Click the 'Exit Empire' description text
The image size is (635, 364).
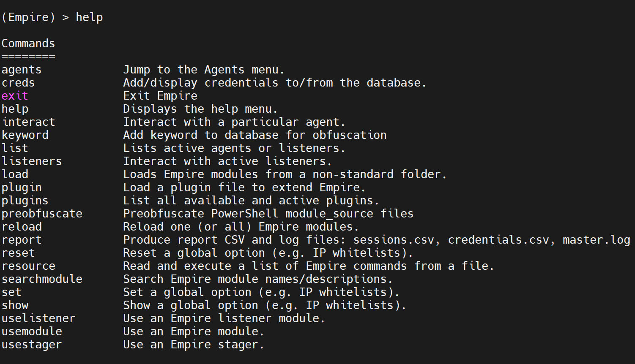160,96
